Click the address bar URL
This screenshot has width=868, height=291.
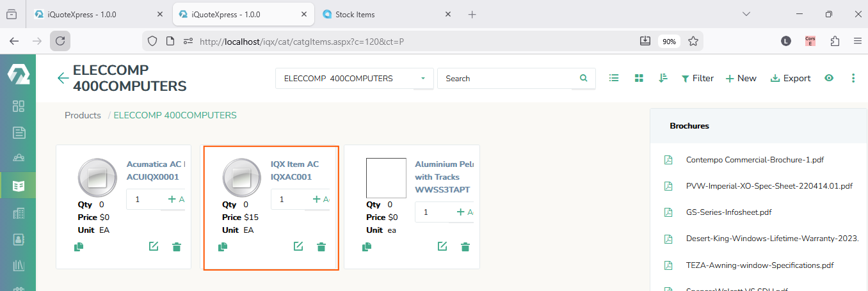pos(301,41)
